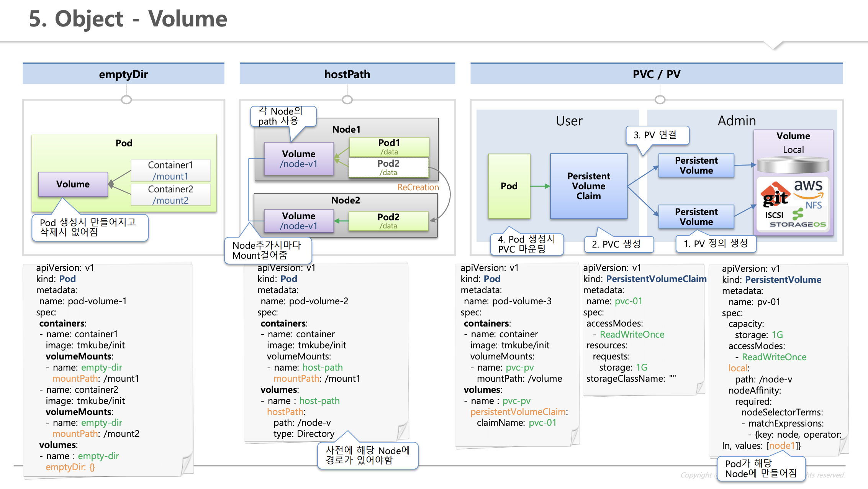
Task: Click the upper Persistent Volume box
Action: [696, 165]
